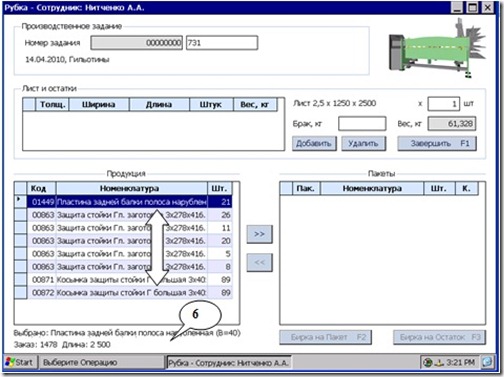Viewport: 504px width, 377px height.
Task: Click the Windows Start button
Action: point(20,362)
